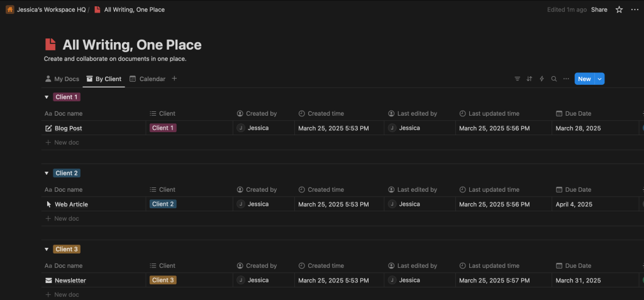This screenshot has width=644, height=300.
Task: Click the blue New button
Action: pos(584,79)
